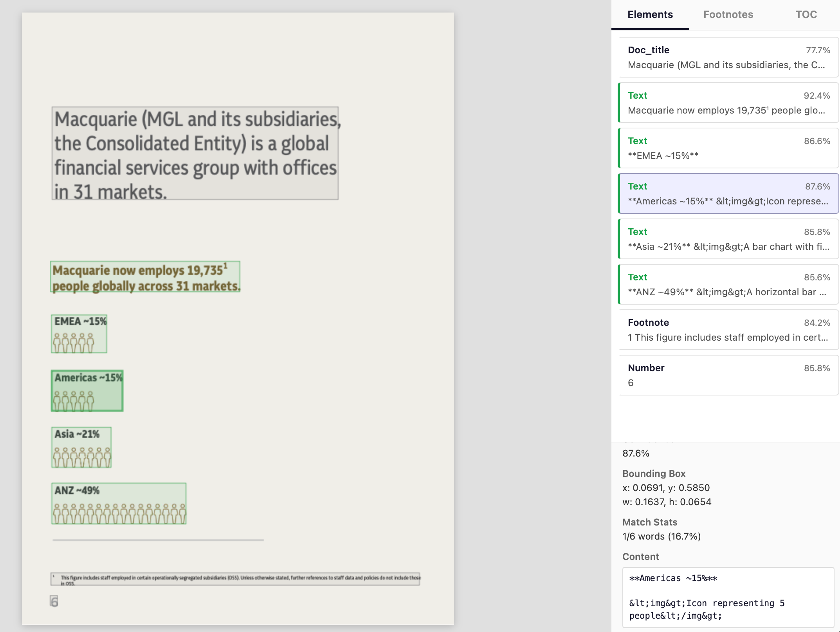Select the Number 6 element card

[x=728, y=375]
